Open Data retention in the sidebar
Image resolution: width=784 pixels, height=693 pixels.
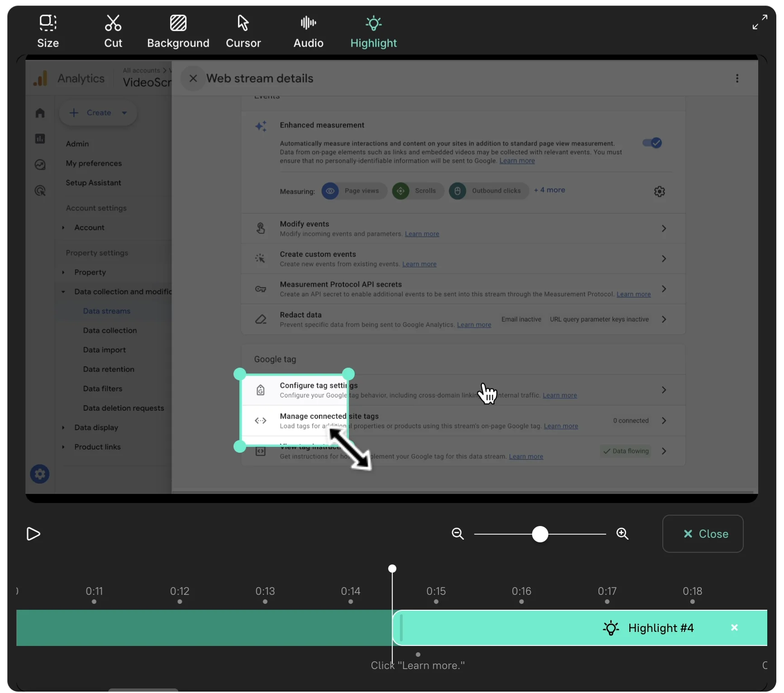(109, 369)
